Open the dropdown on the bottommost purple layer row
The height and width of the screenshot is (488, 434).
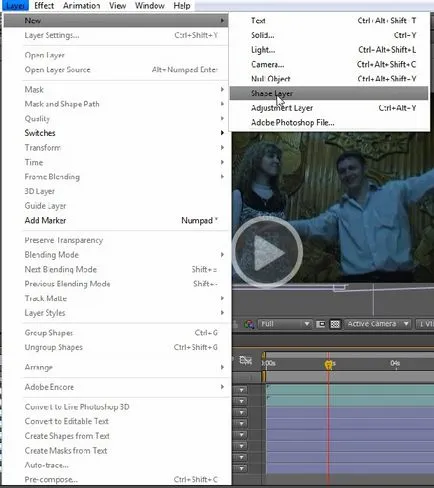tap(241, 469)
